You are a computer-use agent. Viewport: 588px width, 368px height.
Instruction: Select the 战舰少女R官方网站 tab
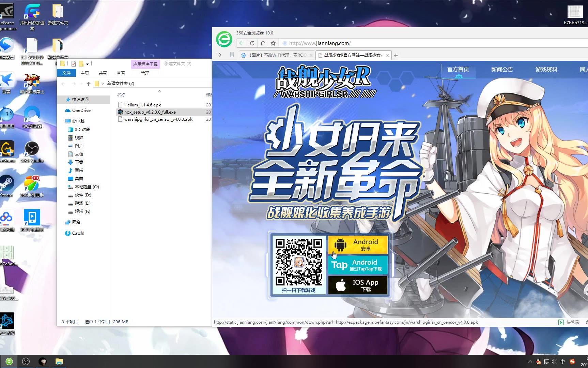(354, 55)
